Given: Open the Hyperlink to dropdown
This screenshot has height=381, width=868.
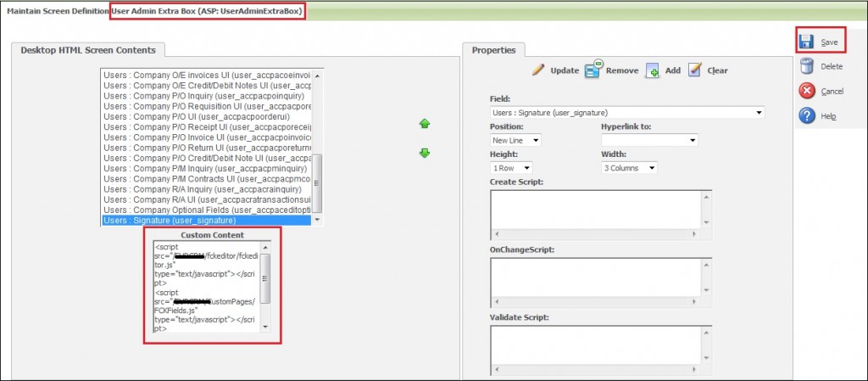Looking at the screenshot, I should pos(648,140).
